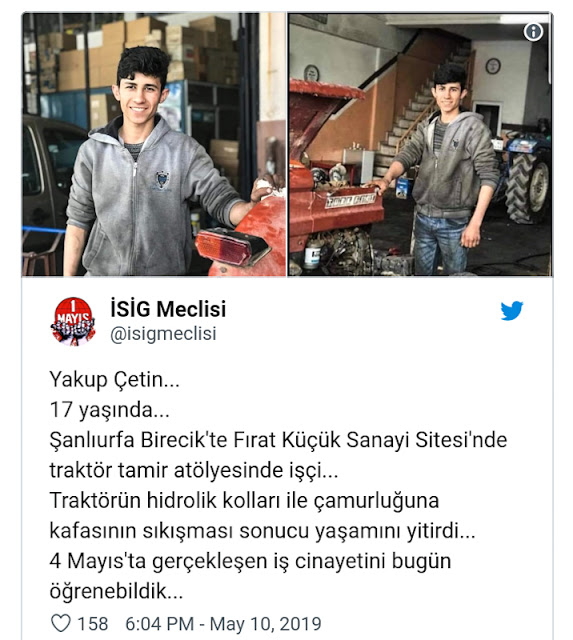
Task: Click the line starting with "Şanlıurfa Birecik'te"
Action: click(278, 440)
